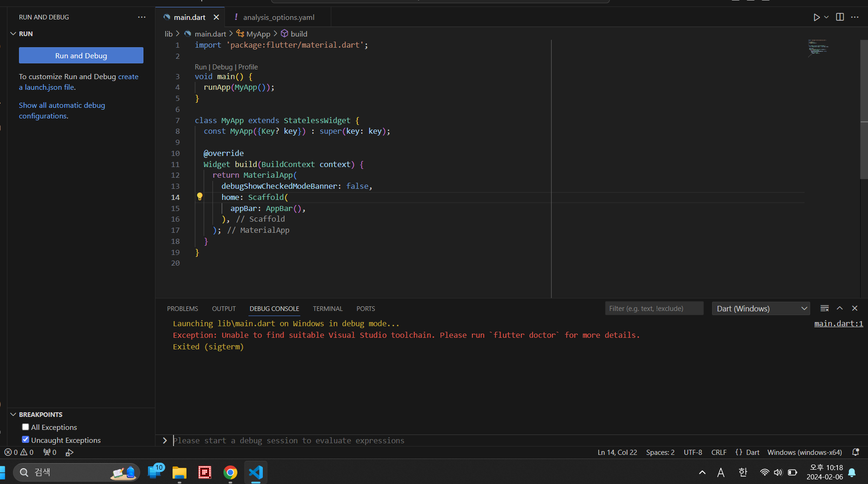Click the lightbulb quick-fix icon on line 14
The width and height of the screenshot is (868, 484).
200,197
